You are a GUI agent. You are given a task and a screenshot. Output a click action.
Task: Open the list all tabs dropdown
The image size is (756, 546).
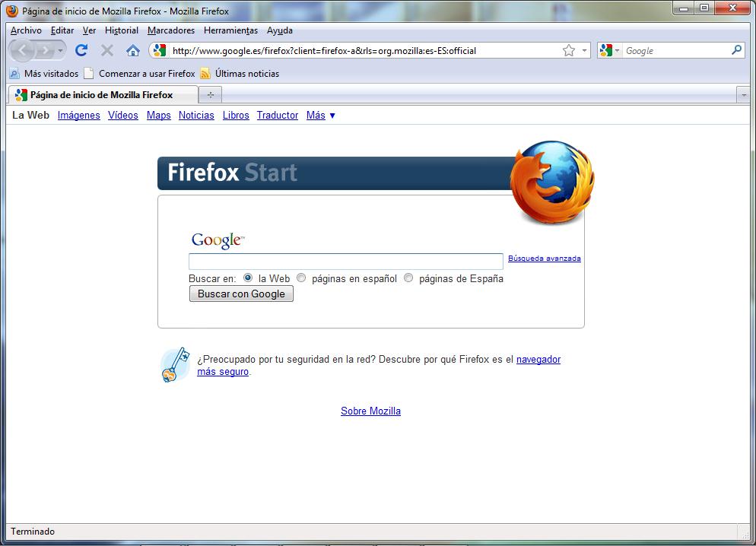(744, 95)
